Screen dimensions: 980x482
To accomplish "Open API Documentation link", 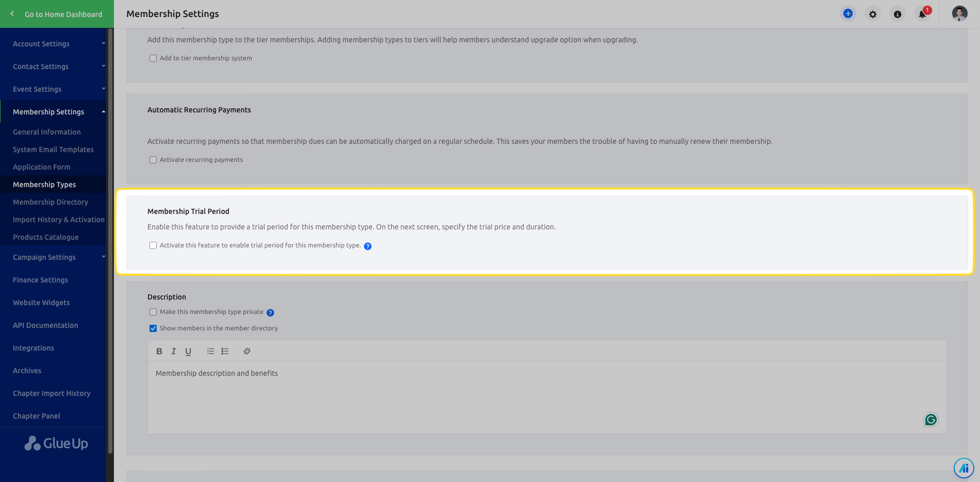I will (x=45, y=325).
